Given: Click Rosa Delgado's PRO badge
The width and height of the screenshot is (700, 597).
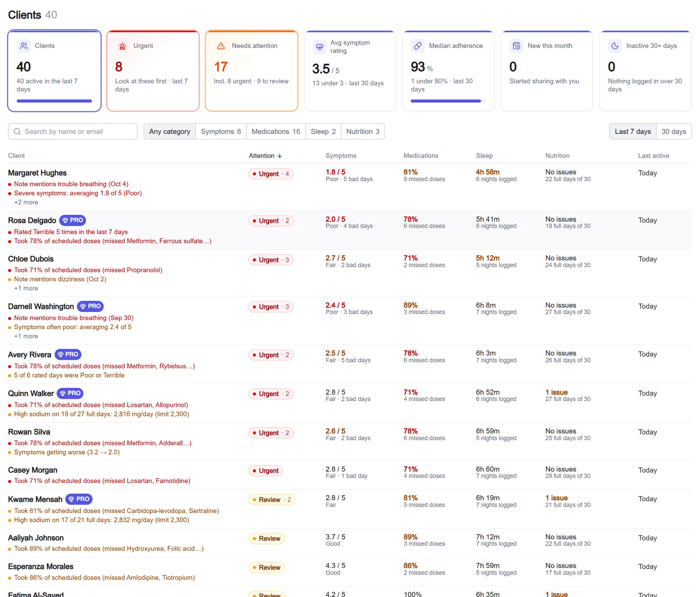Looking at the screenshot, I should (72, 220).
